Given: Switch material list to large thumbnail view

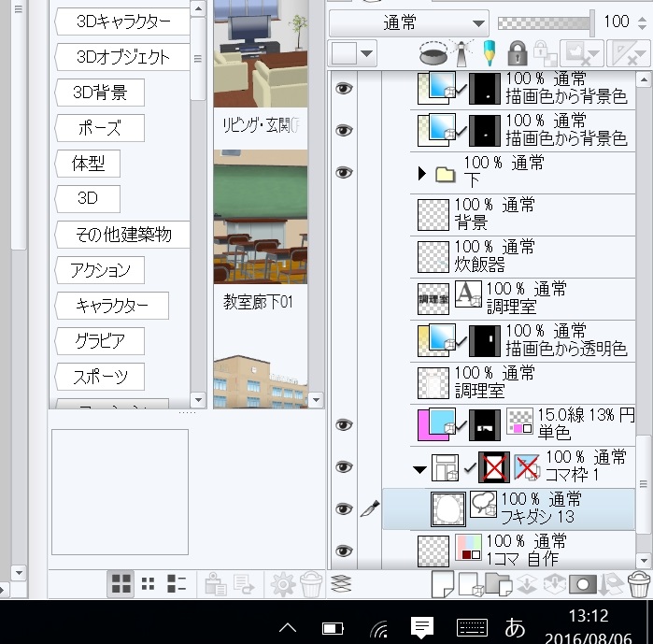Looking at the screenshot, I should pos(121,585).
